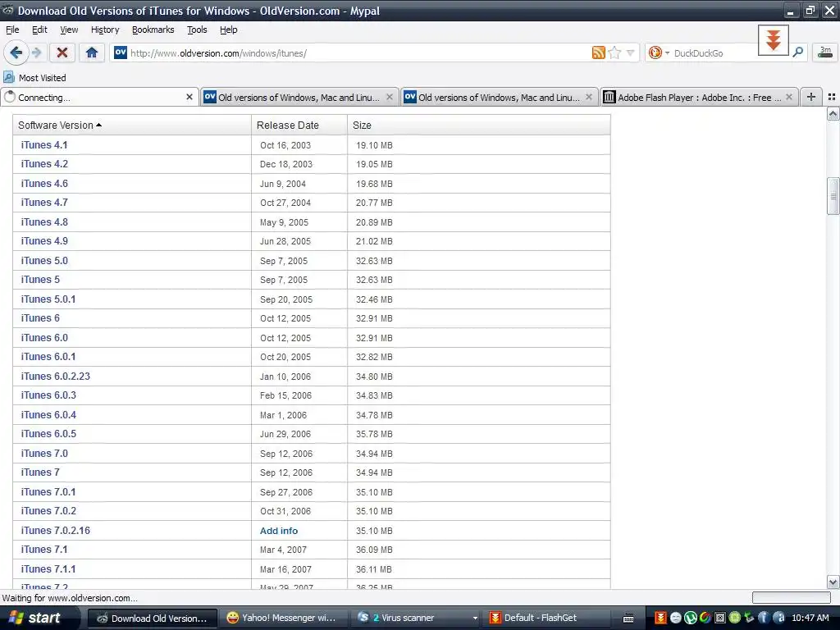
Task: Click the magnifier search button
Action: click(797, 52)
